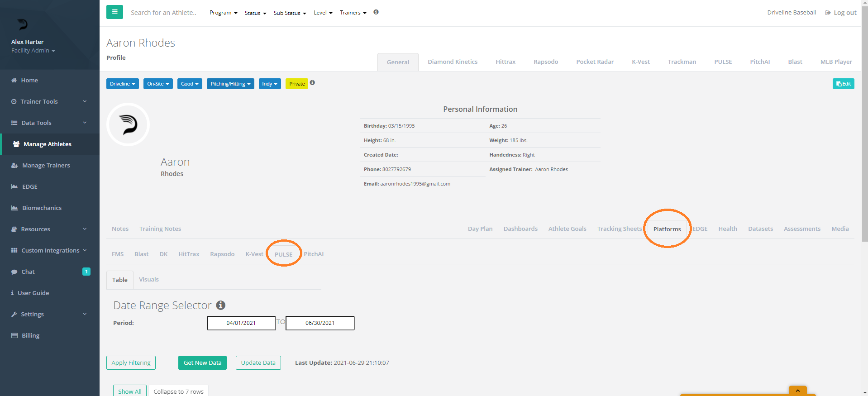Click the Edit profile button

(x=843, y=84)
